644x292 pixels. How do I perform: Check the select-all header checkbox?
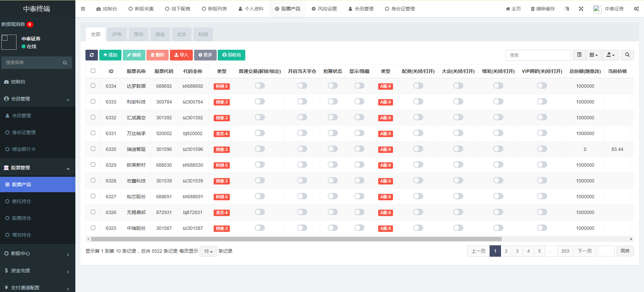pos(93,71)
